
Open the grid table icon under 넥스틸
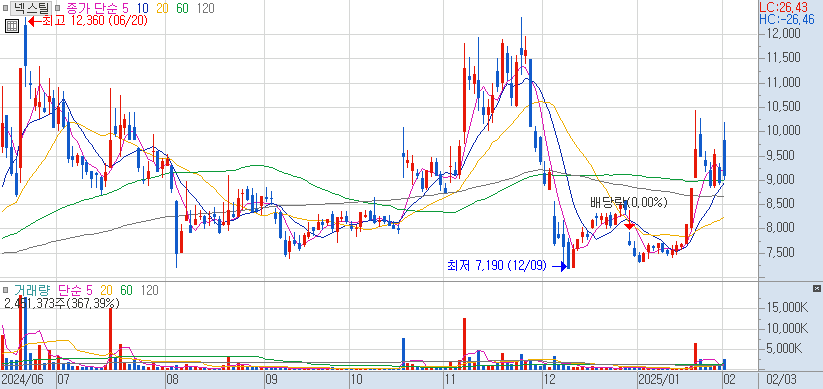12,26
